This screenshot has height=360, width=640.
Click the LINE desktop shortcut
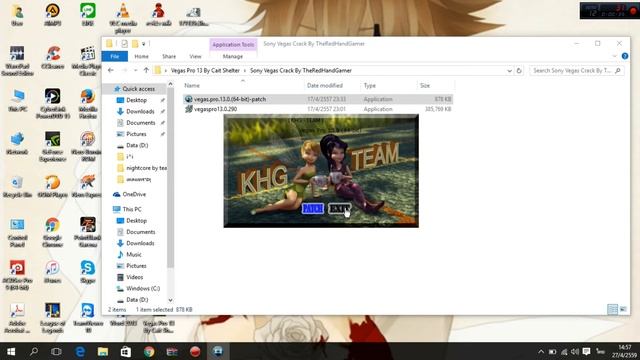88,15
